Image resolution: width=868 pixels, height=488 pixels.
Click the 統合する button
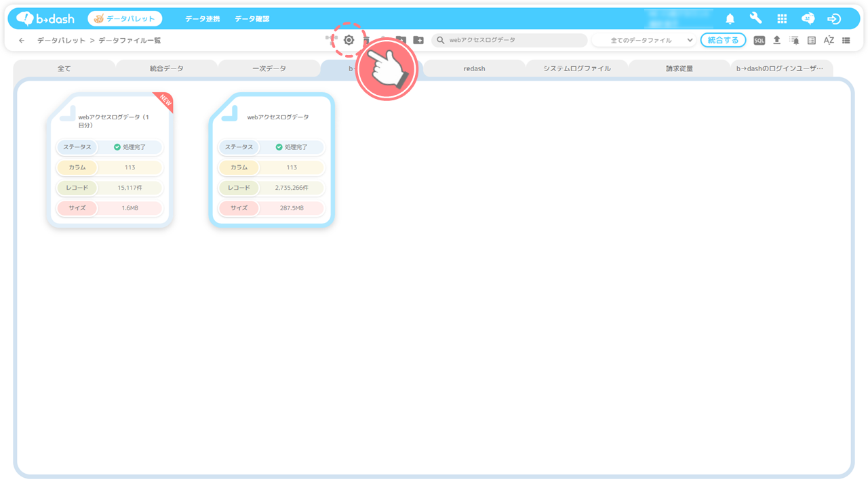(723, 40)
